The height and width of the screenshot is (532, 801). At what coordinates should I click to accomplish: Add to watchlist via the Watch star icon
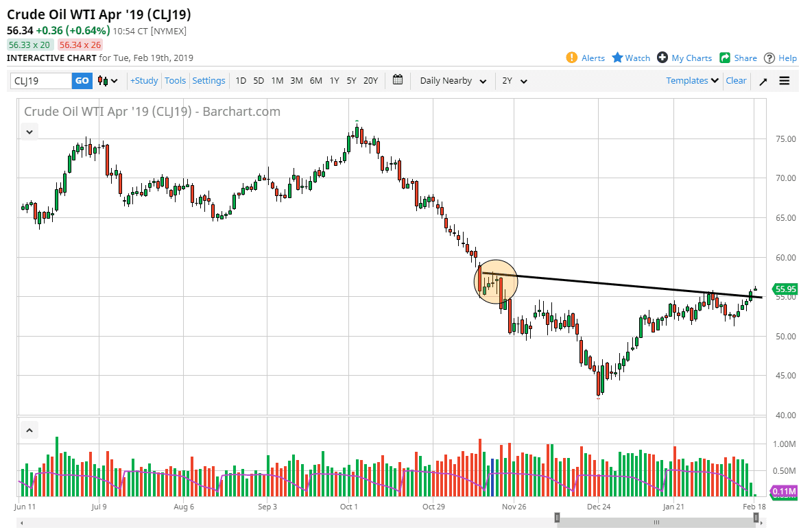point(616,58)
